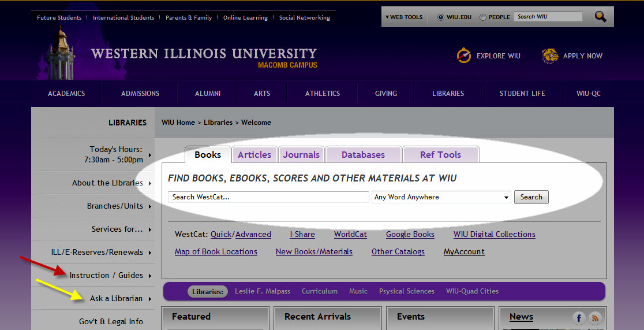Open the Alumni navigation menu
This screenshot has width=644, height=330.
(x=208, y=94)
